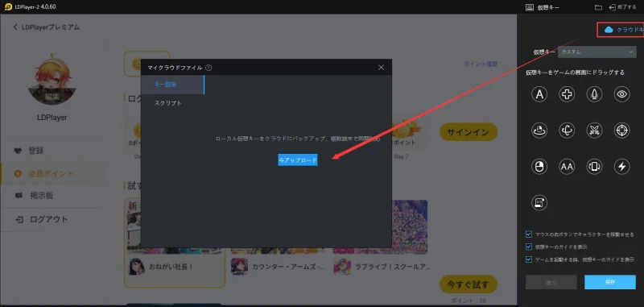Click the 仮想キーをゲームの画面にドラッグする text
The image size is (644, 307).
[x=575, y=73]
